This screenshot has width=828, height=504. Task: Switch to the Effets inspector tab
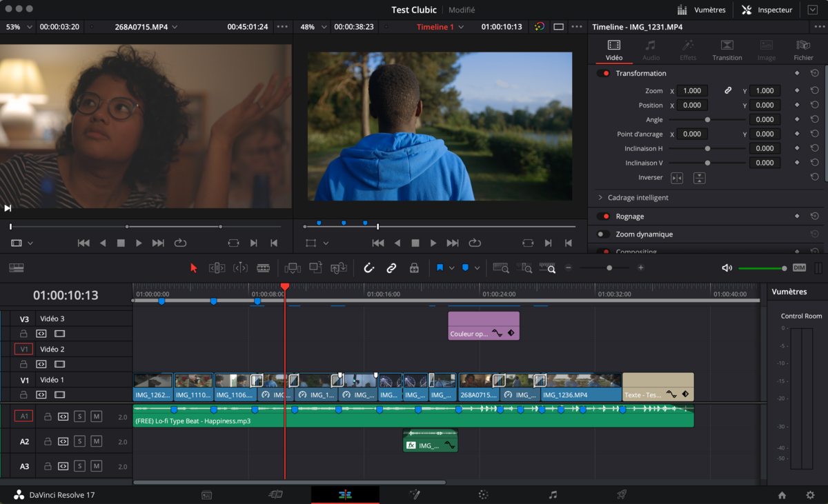[x=688, y=50]
